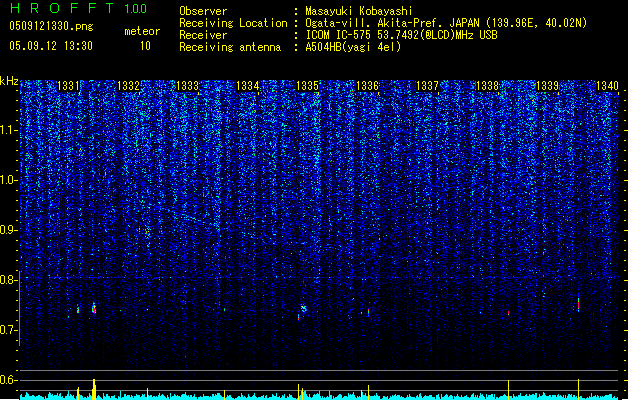Click the 1.0 kHz frequency label
Screen dimensions: 629x400
click(x=9, y=180)
